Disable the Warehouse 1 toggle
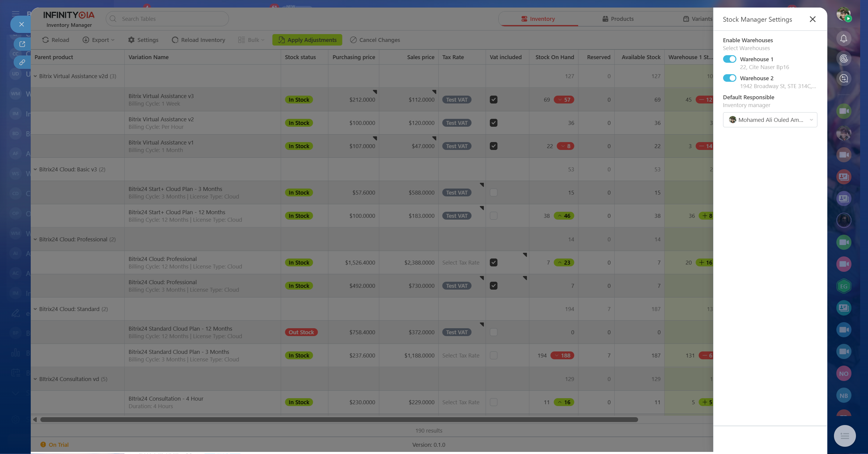 click(729, 59)
